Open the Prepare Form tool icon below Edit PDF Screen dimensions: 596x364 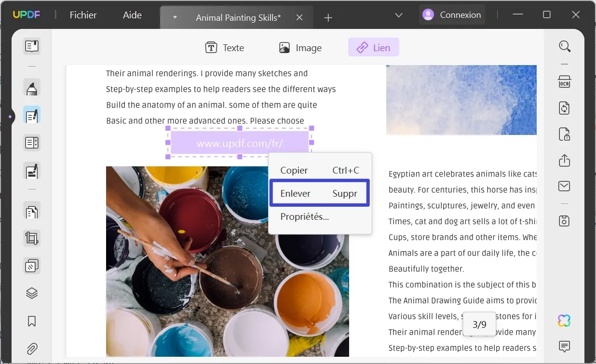point(32,143)
